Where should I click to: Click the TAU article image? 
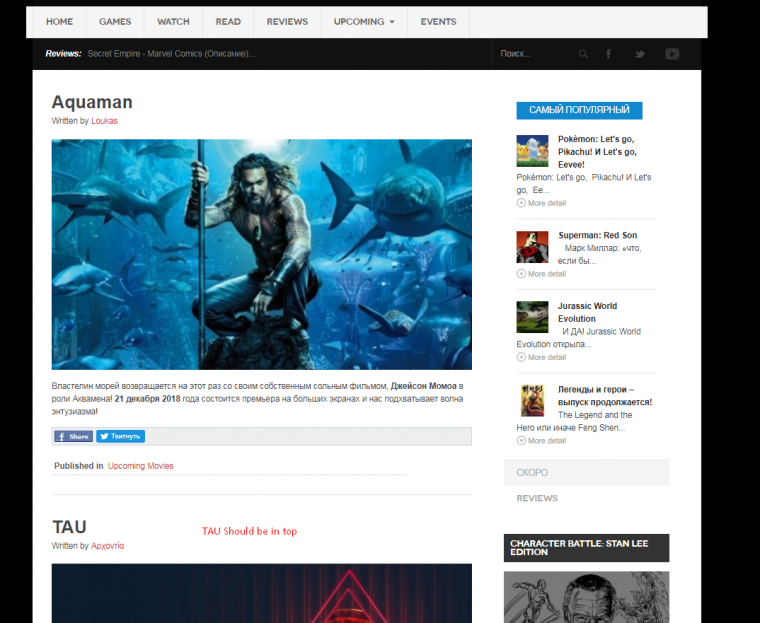262,593
